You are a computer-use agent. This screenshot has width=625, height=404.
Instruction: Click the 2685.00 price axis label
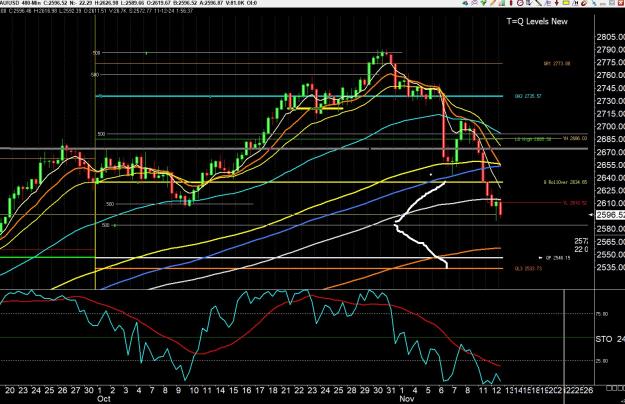point(611,139)
